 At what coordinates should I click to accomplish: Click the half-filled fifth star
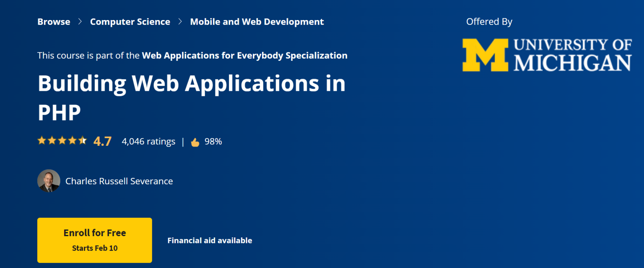(x=82, y=140)
